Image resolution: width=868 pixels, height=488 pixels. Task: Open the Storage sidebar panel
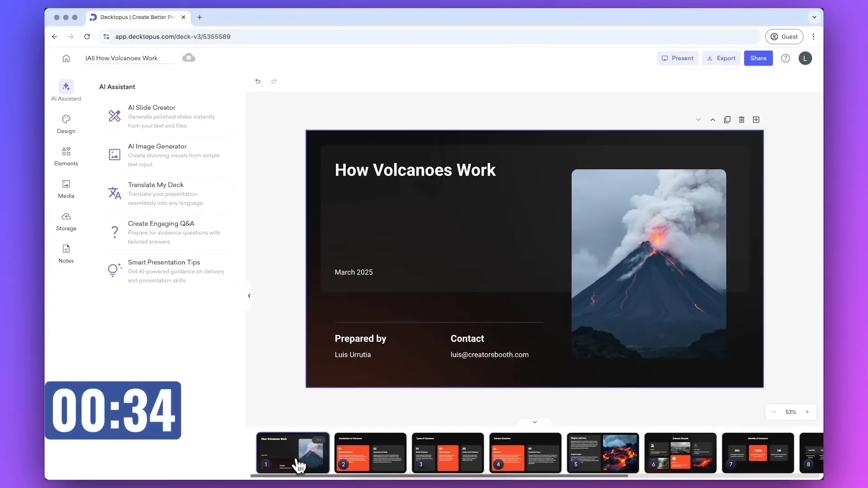(x=66, y=221)
